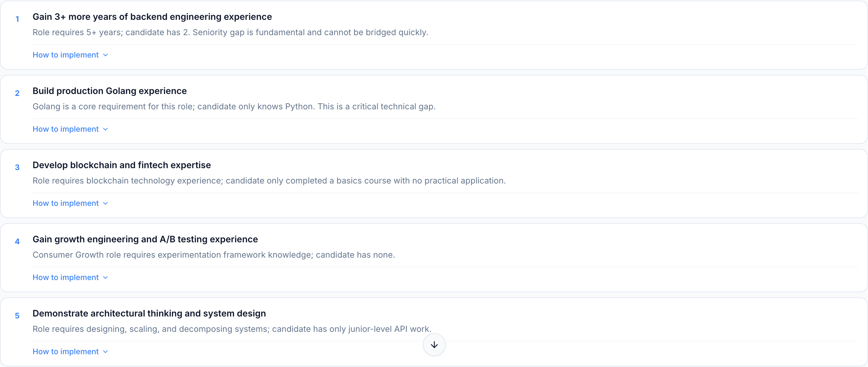The image size is (868, 367).
Task: Click the Consumer Growth role description text
Action: point(214,255)
